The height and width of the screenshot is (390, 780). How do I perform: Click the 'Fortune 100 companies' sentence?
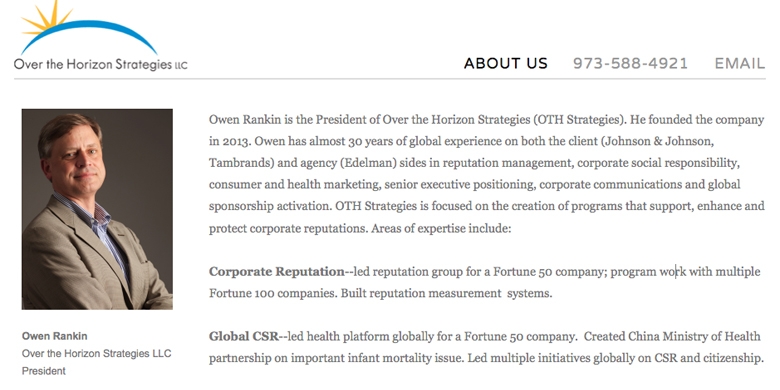point(273,293)
